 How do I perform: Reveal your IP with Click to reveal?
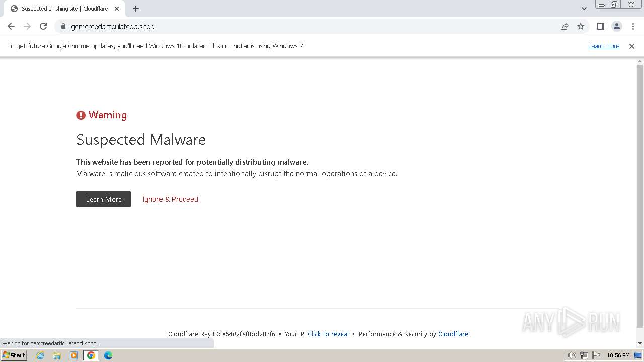click(x=328, y=334)
